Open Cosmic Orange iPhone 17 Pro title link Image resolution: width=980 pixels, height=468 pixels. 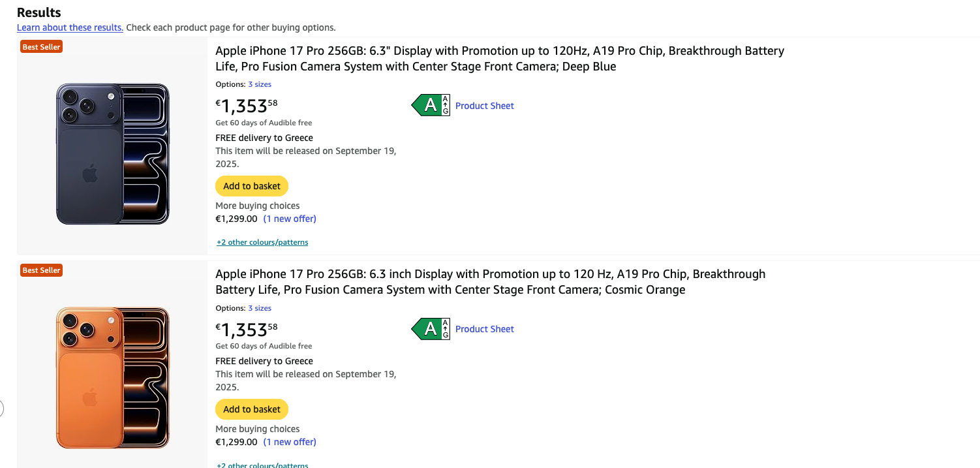click(491, 282)
